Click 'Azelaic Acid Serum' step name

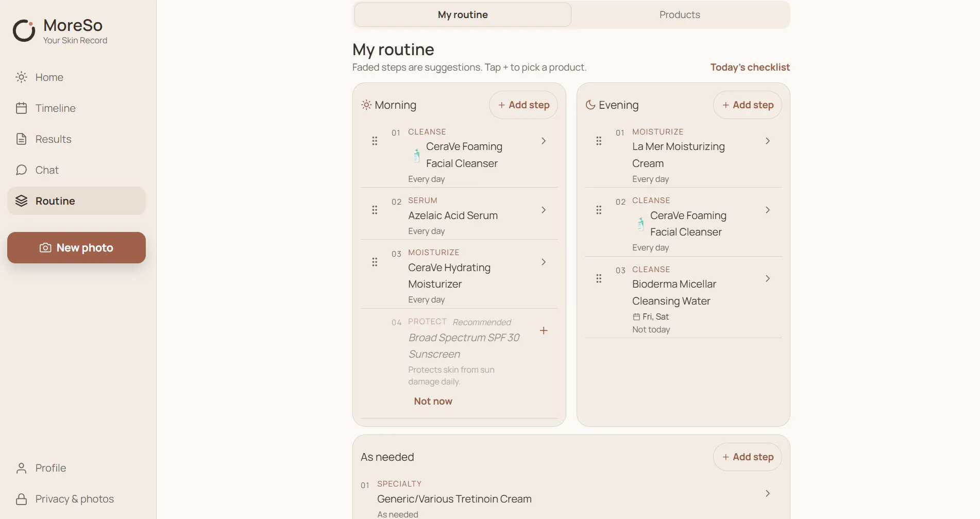(x=453, y=215)
